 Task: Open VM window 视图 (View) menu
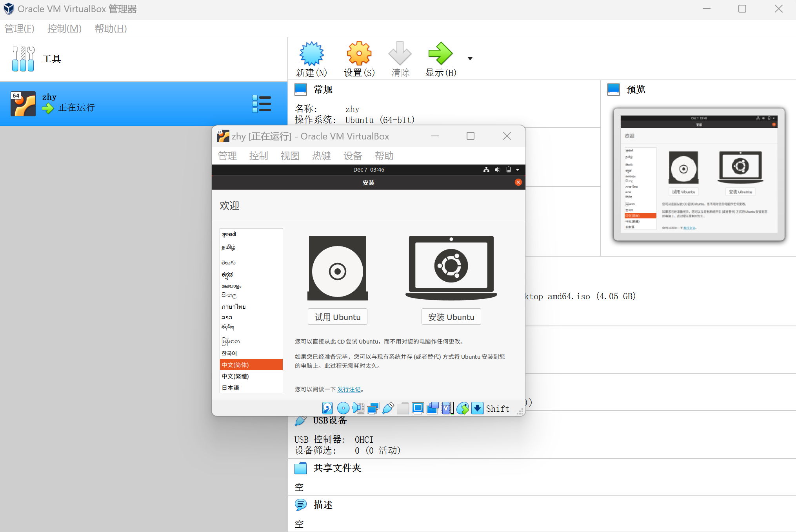(290, 156)
